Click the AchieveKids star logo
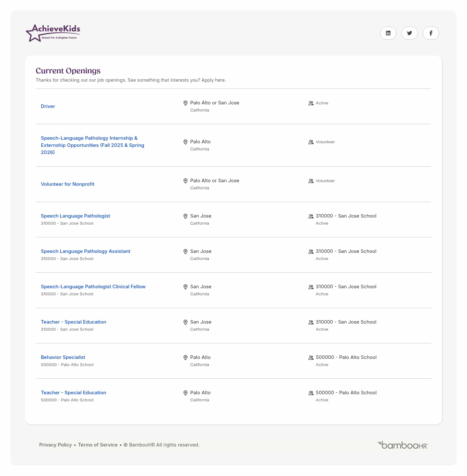 point(53,33)
